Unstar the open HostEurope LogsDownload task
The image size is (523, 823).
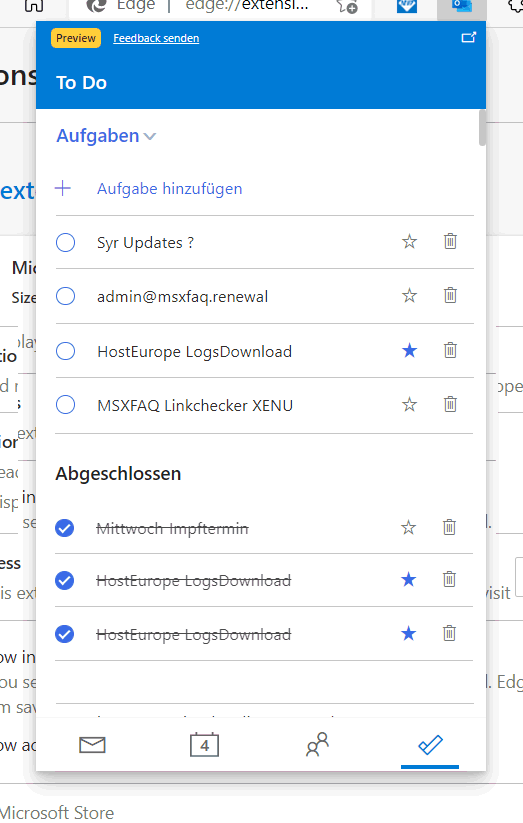[x=410, y=350]
